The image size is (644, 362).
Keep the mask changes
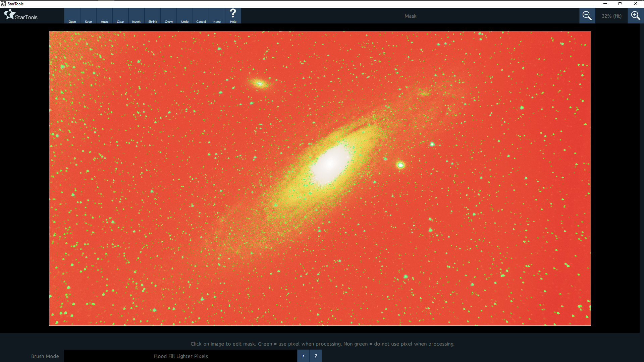pos(217,16)
